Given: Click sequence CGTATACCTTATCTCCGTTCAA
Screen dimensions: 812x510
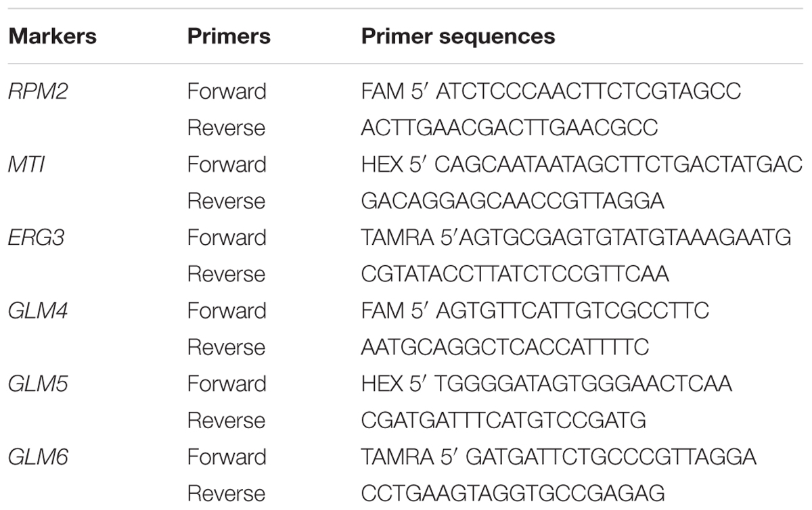Looking at the screenshot, I should pos(515,274).
